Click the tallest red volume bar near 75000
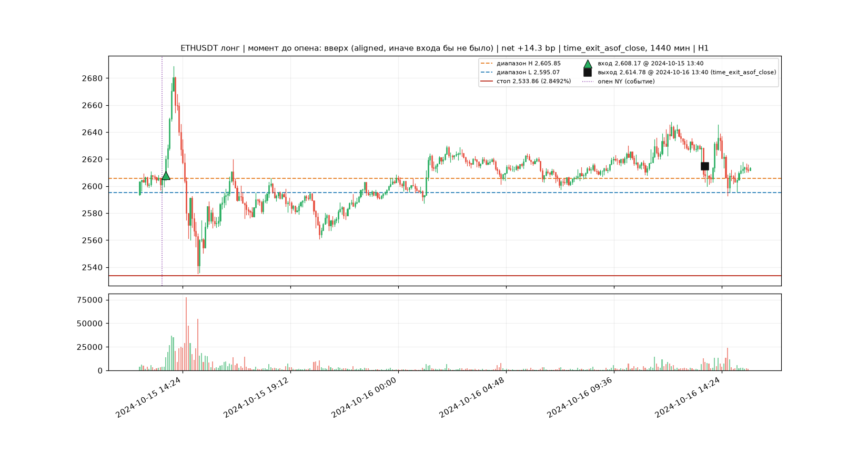Screen dimensions: 868x463 pyautogui.click(x=186, y=334)
